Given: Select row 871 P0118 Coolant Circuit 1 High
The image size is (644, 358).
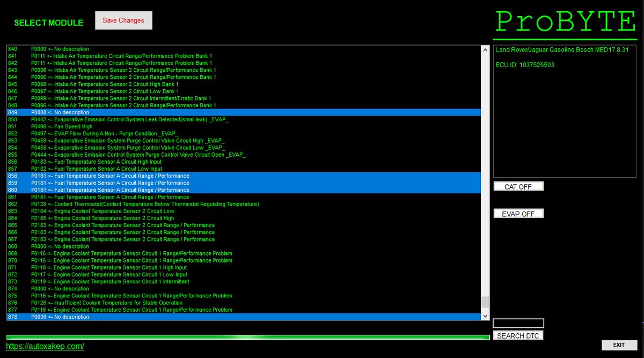Looking at the screenshot, I should click(x=244, y=267).
